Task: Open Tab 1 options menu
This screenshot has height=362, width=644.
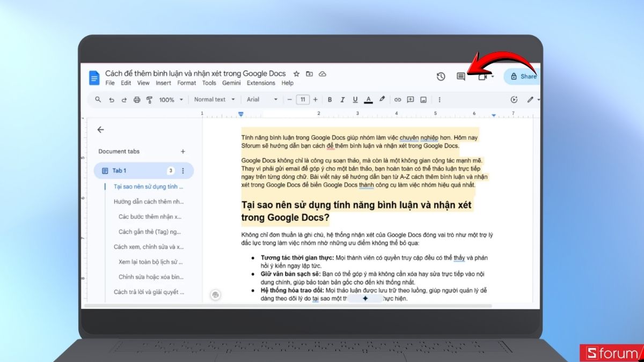Action: pos(182,171)
